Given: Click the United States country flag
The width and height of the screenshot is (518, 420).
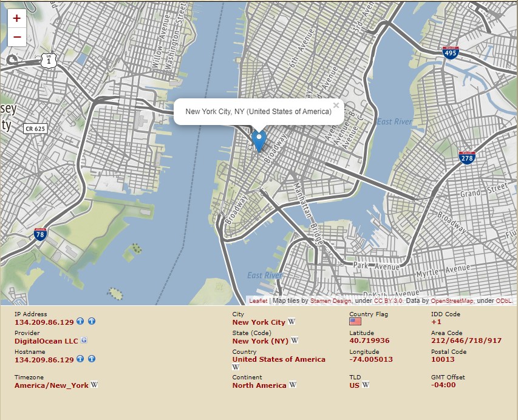Looking at the screenshot, I should 355,322.
